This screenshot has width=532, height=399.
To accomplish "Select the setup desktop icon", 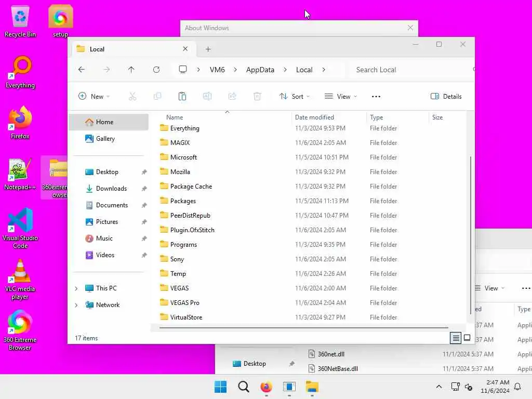I will click(x=60, y=21).
